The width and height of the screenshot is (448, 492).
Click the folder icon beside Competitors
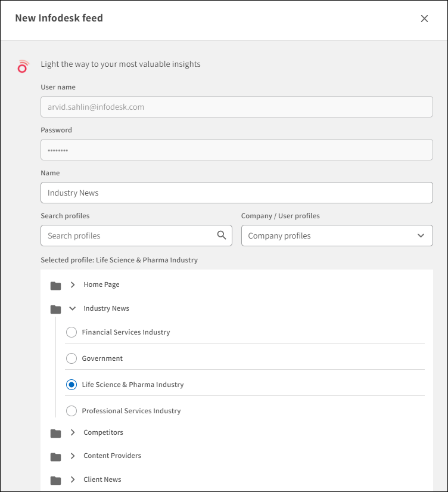pos(55,432)
